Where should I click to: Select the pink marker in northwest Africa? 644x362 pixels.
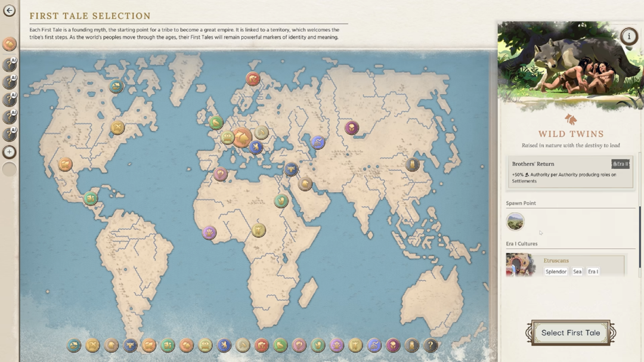220,174
